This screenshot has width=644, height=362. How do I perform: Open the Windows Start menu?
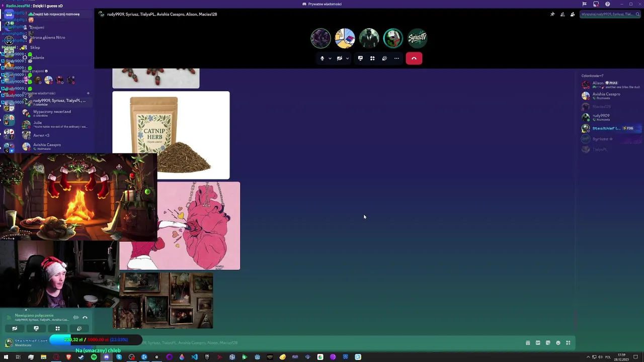[6, 357]
